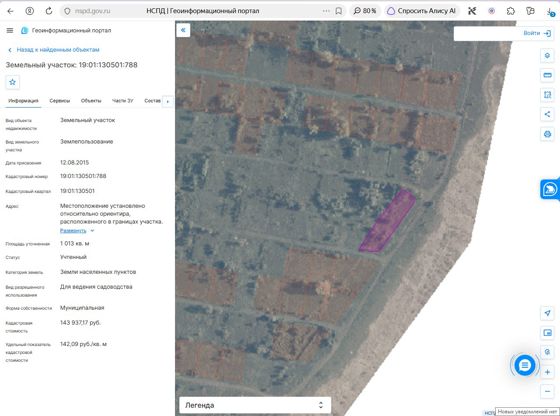Click the 80% zoom indicator
Image resolution: width=560 pixels, height=416 pixels.
pyautogui.click(x=365, y=11)
